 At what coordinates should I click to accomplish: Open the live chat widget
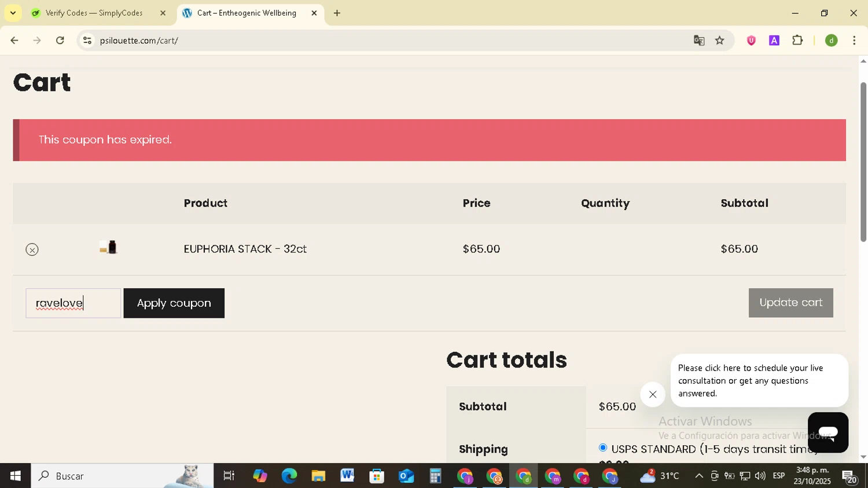coord(828,432)
